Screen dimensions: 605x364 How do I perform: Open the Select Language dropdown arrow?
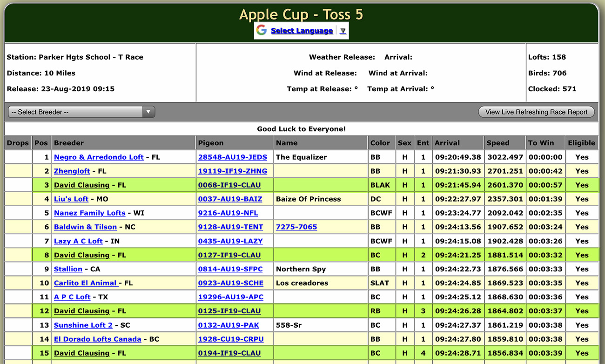pos(343,31)
